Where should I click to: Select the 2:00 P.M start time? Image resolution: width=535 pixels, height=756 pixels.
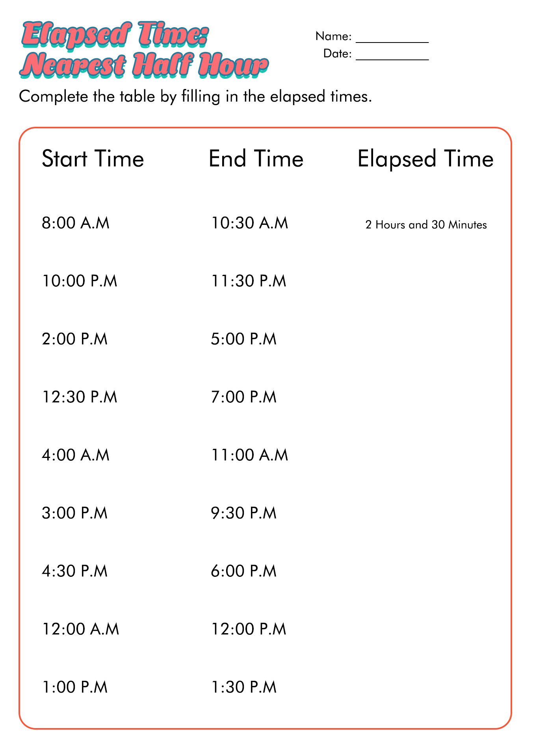[75, 339]
